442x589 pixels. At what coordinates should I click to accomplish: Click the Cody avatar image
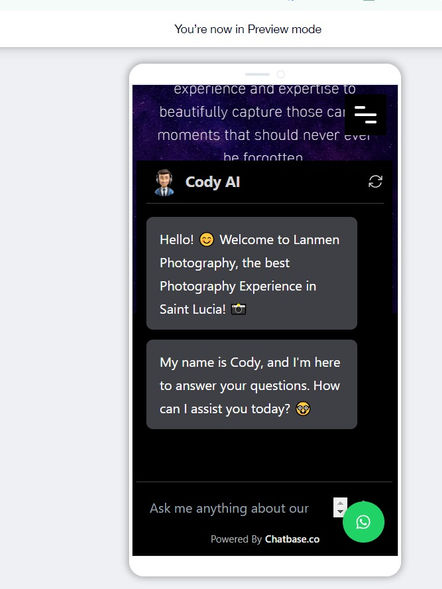(x=164, y=183)
